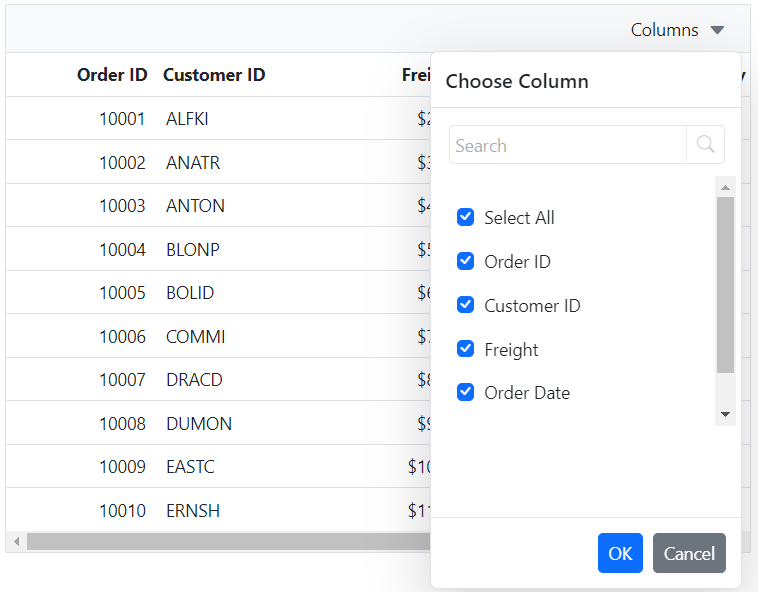Confirm with the OK button
The height and width of the screenshot is (592, 758).
point(620,553)
